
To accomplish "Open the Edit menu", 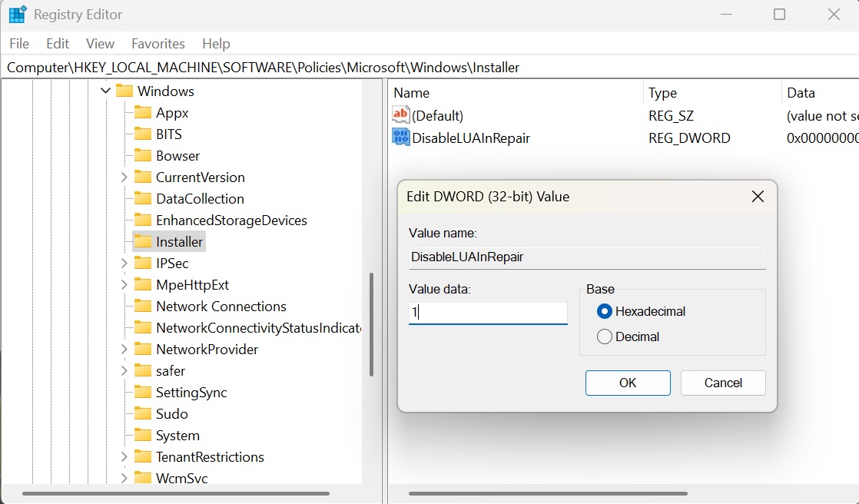I will (58, 43).
